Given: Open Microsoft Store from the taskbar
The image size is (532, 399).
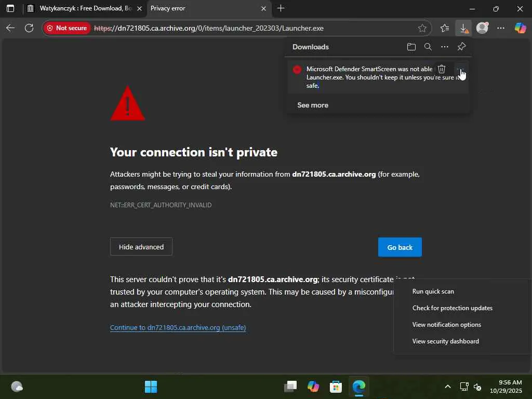Looking at the screenshot, I should point(336,387).
